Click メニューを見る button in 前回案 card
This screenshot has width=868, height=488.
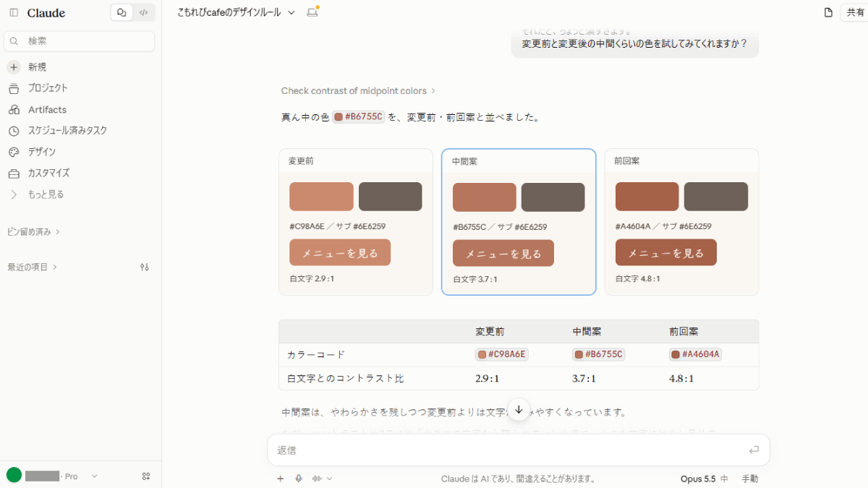click(666, 252)
